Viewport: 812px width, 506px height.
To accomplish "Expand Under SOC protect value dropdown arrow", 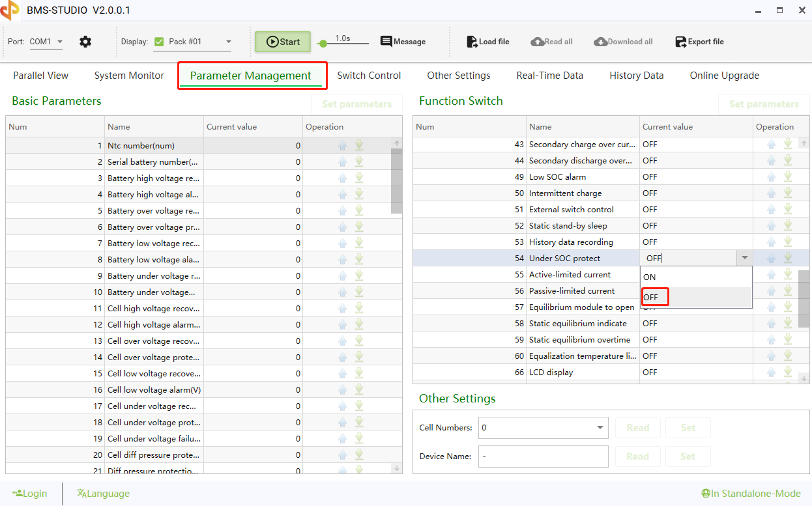I will tap(744, 259).
